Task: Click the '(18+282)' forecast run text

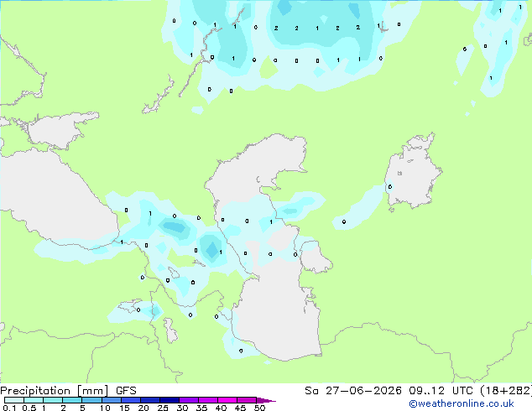Action: (506, 391)
